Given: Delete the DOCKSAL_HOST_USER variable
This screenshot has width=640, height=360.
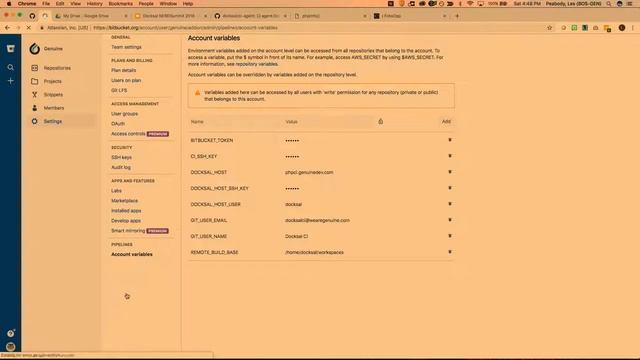Looking at the screenshot, I should click(450, 204).
